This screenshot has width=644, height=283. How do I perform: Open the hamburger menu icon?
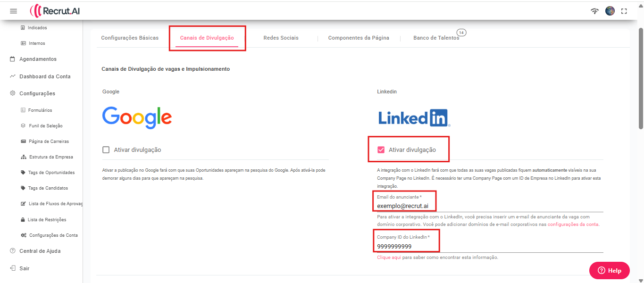point(13,11)
